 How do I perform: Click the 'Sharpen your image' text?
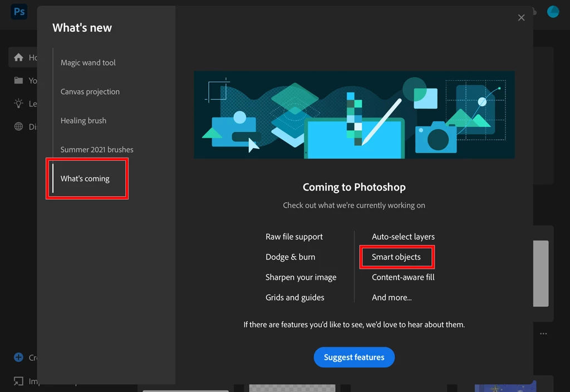coord(301,277)
